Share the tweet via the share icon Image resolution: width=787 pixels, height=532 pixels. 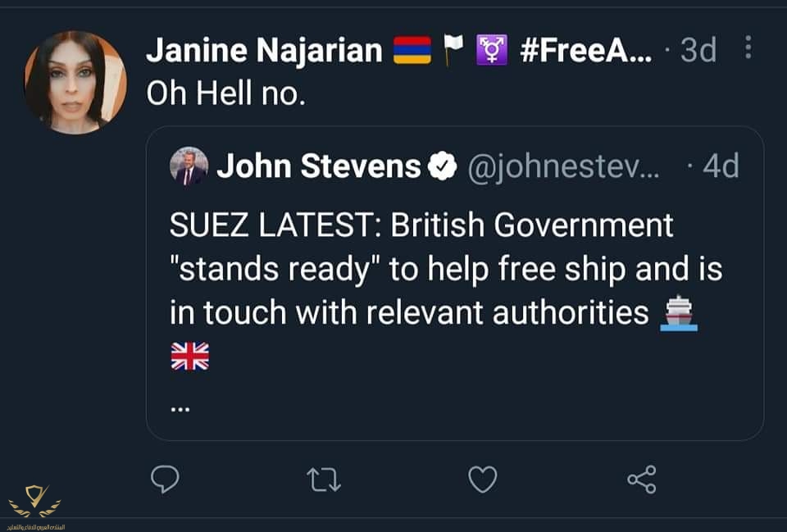641,480
